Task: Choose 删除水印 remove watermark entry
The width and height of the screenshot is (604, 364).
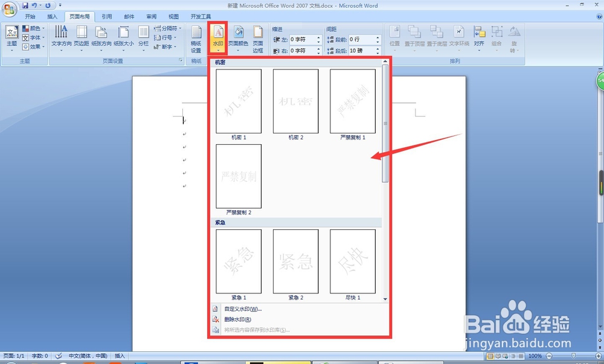Action: tap(300, 319)
